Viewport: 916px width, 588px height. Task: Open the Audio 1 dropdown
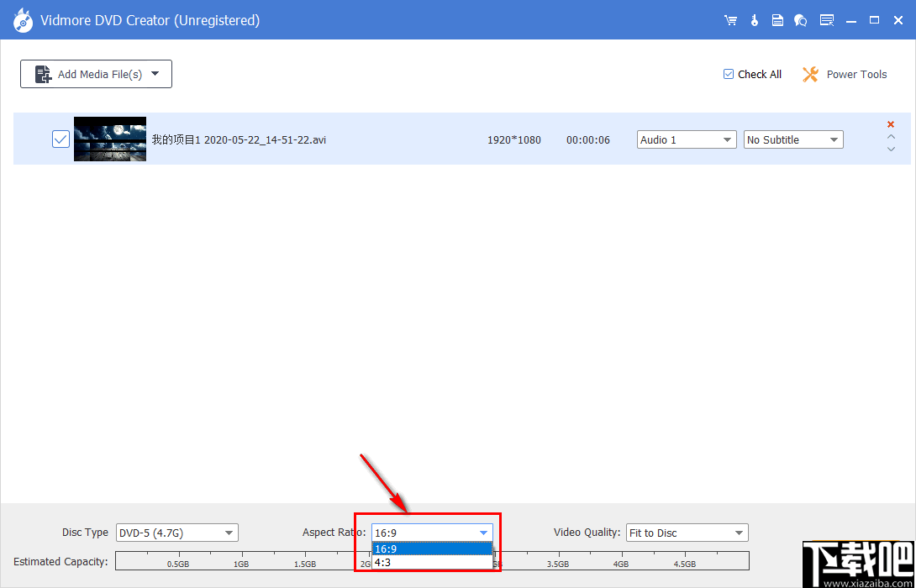pos(686,139)
